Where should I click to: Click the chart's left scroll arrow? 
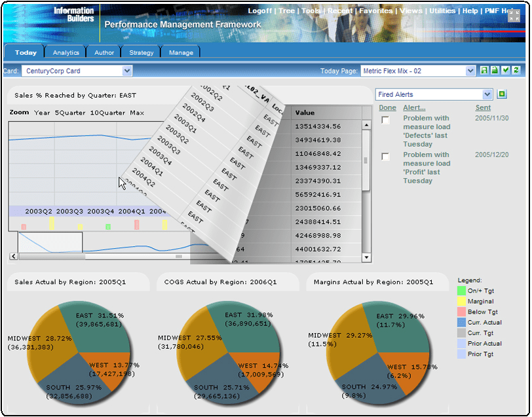[x=12, y=257]
